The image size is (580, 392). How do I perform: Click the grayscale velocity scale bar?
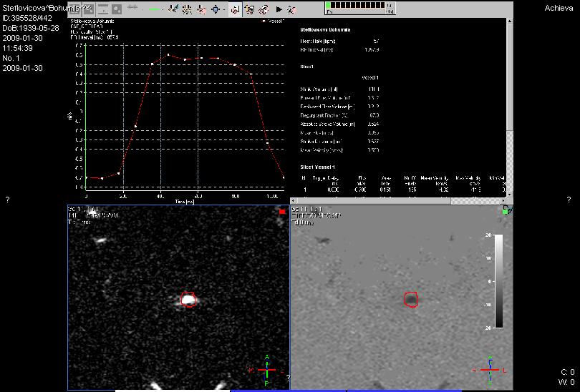[498, 281]
